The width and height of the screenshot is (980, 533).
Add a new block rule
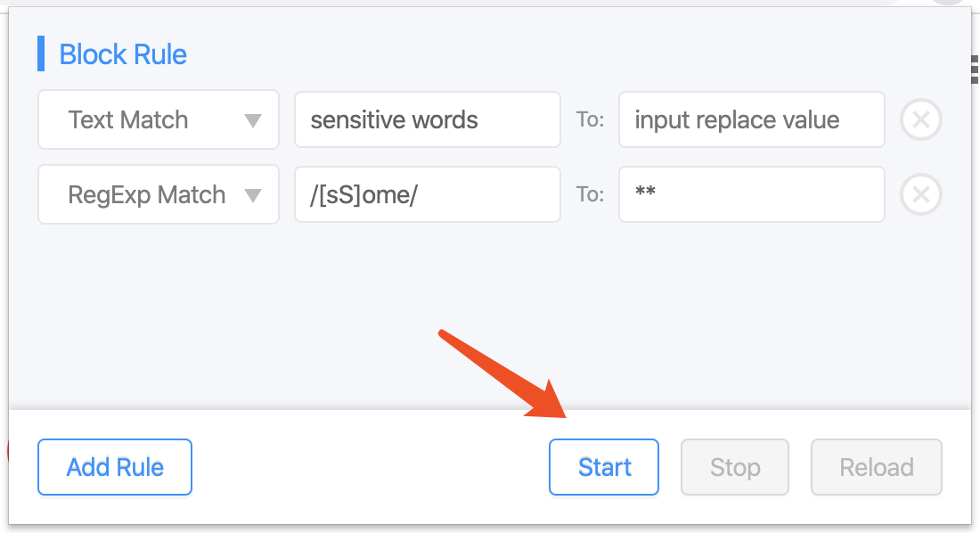pos(115,467)
